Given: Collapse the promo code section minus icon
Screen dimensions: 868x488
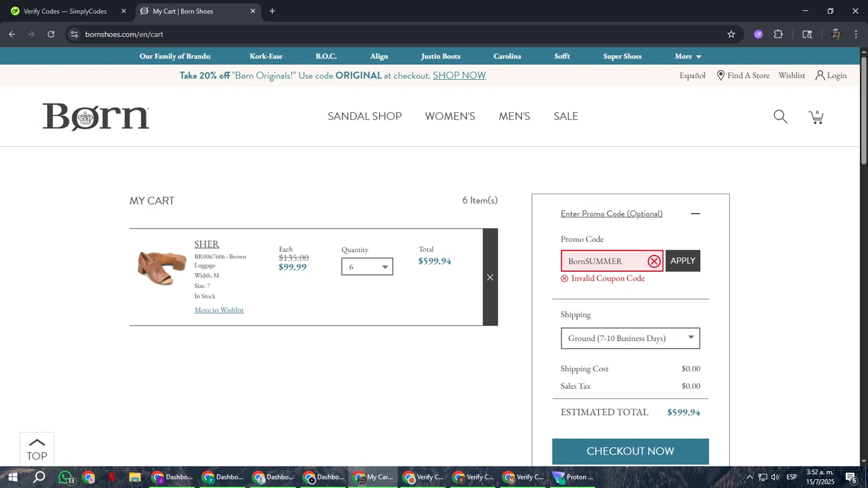Looking at the screenshot, I should tap(695, 214).
